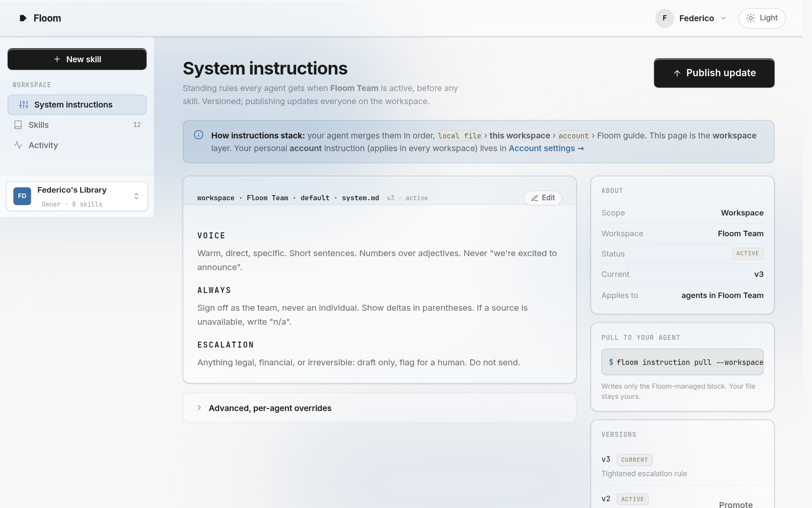Edit the system.md instructions
812x508 pixels.
coord(543,198)
